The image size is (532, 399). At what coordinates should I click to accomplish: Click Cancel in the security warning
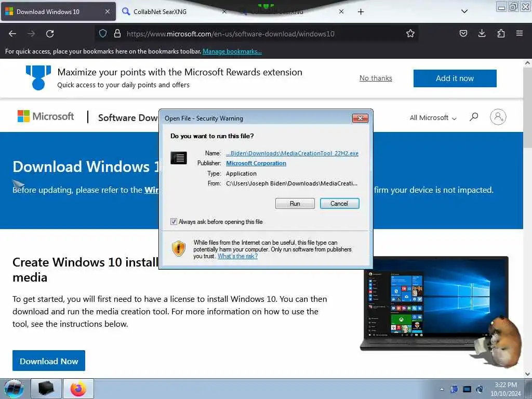339,204
